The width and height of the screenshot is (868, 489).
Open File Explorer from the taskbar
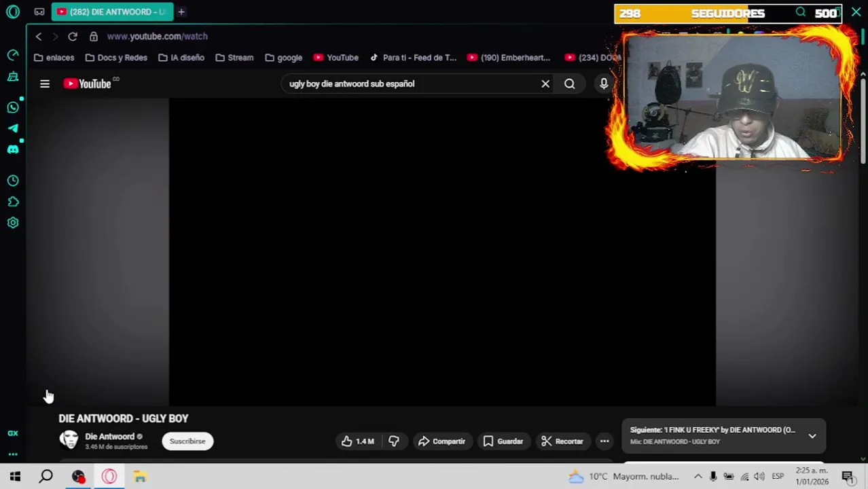tap(140, 477)
